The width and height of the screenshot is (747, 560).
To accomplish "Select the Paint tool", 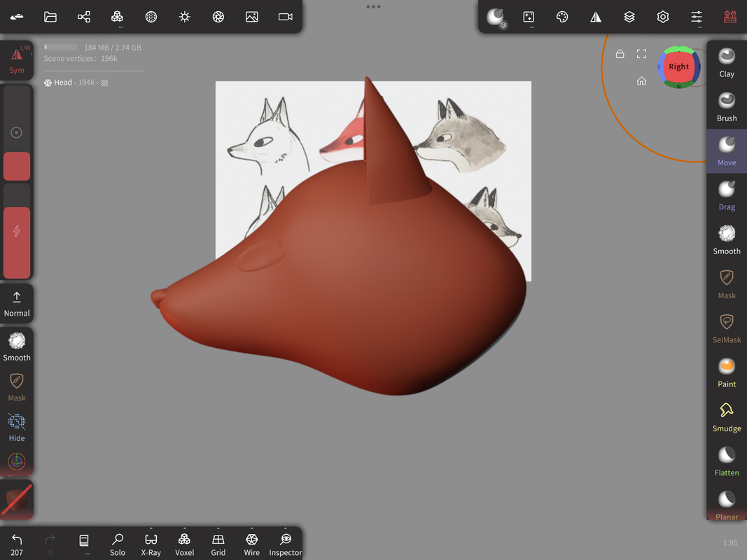I will click(x=727, y=373).
